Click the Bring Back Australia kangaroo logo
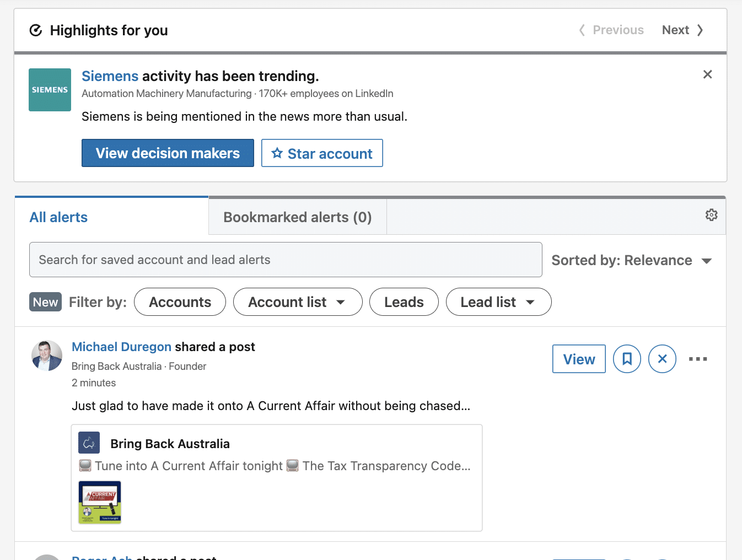Screen dimensions: 742x560 pyautogui.click(x=89, y=443)
